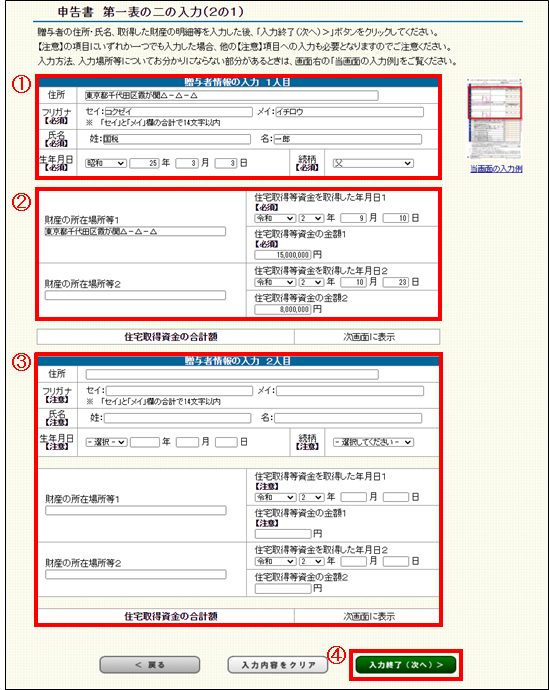Click donor 2 姓 name field

pos(177,418)
